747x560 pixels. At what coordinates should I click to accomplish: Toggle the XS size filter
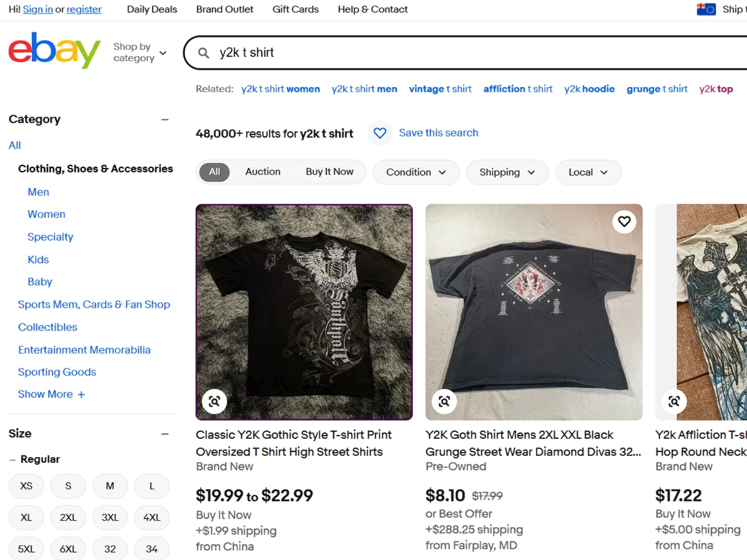(x=26, y=486)
